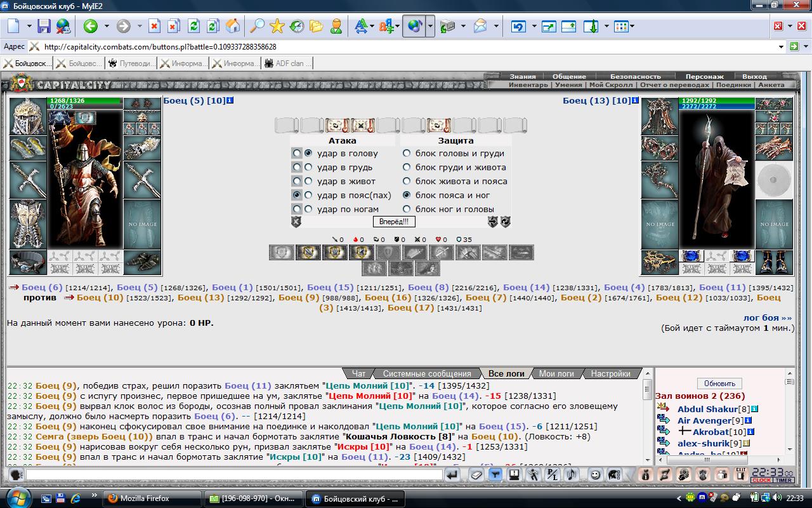Switch to the Системные сообщения tab
This screenshot has height=508, width=812.
point(426,373)
